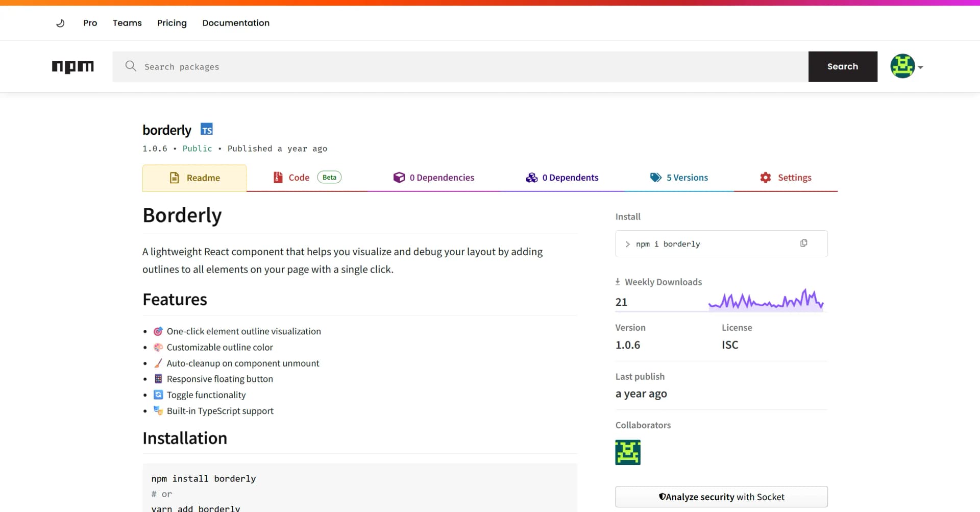
Task: View the 5 Versions tab
Action: coord(679,178)
